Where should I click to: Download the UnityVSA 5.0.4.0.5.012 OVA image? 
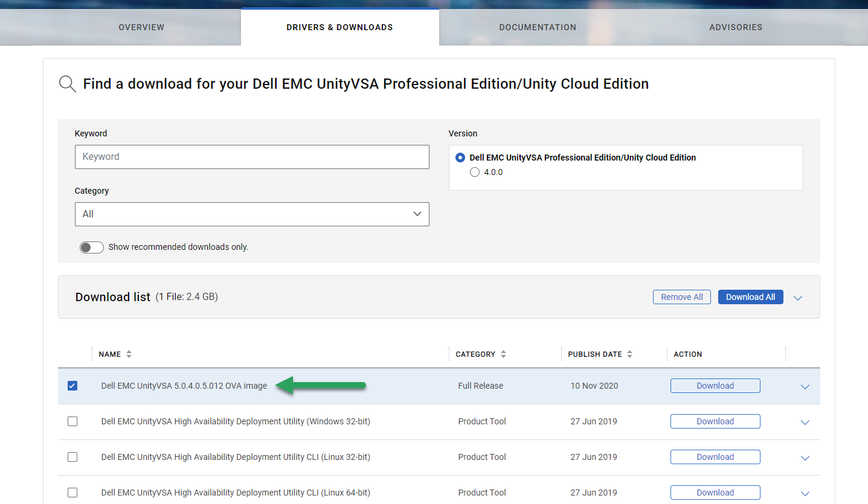point(715,386)
